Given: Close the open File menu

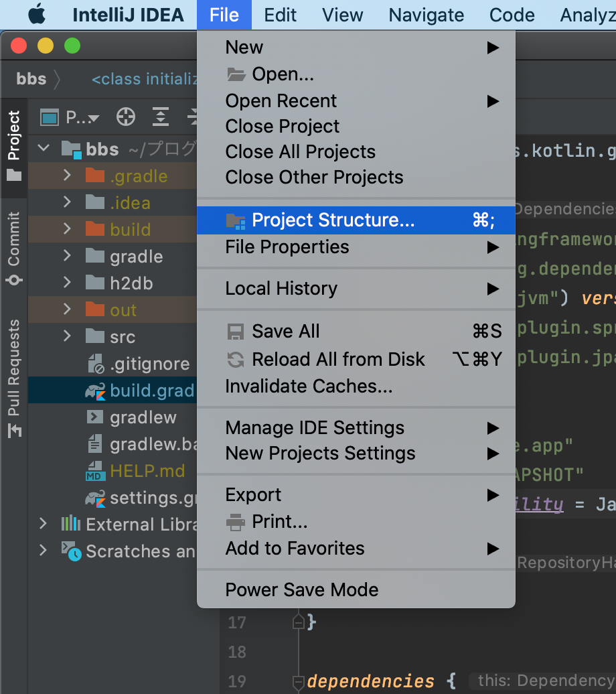Looking at the screenshot, I should [x=224, y=15].
